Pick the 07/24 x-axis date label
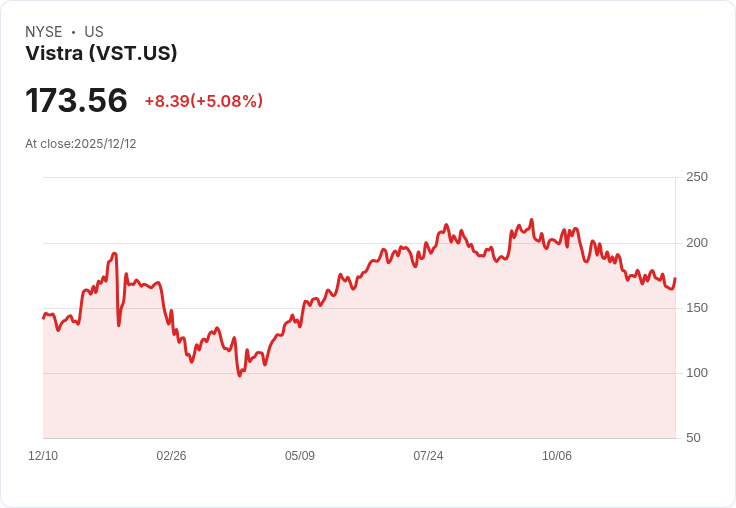 (428, 456)
